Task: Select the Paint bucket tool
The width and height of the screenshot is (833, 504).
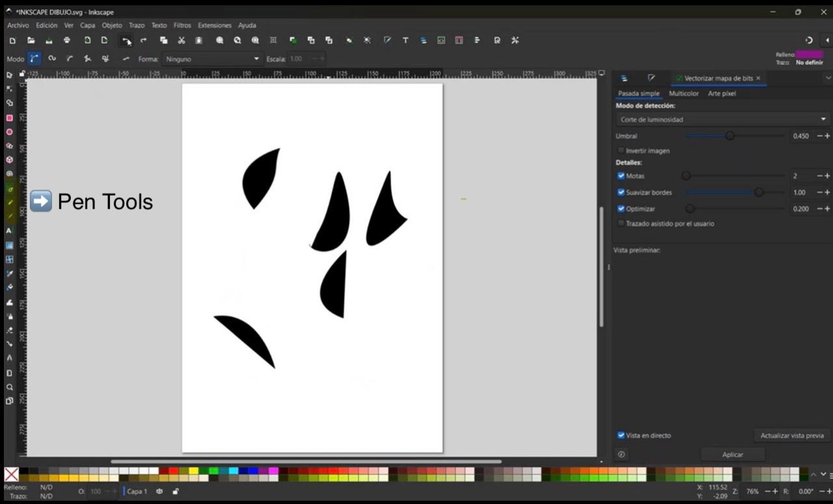Action: pos(9,287)
